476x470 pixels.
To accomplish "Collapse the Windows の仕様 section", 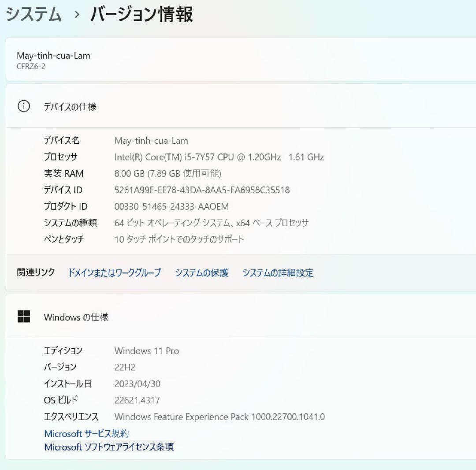I will 75,317.
